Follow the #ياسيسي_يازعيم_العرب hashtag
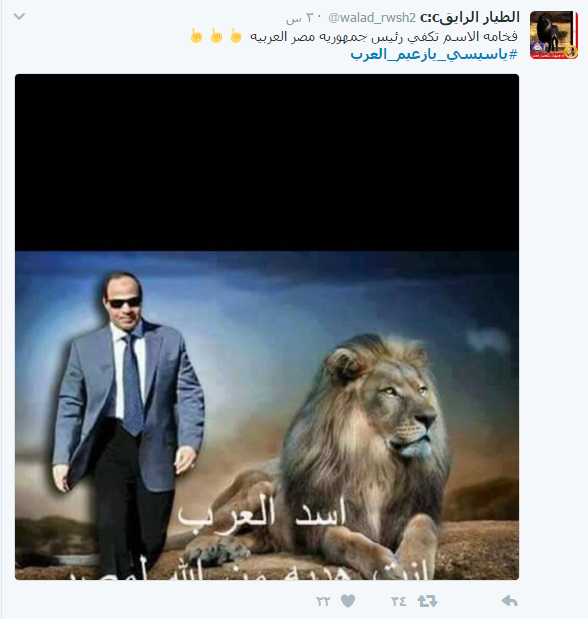The height and width of the screenshot is (619, 588). coord(434,54)
